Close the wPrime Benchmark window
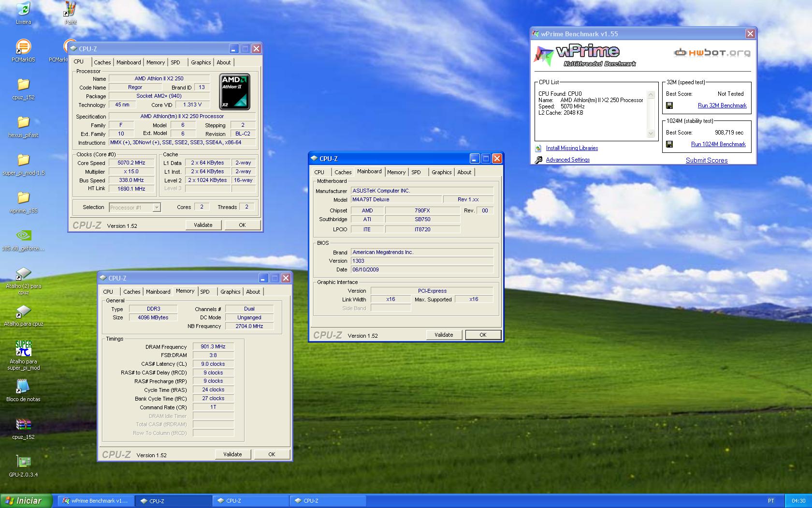 tap(750, 33)
